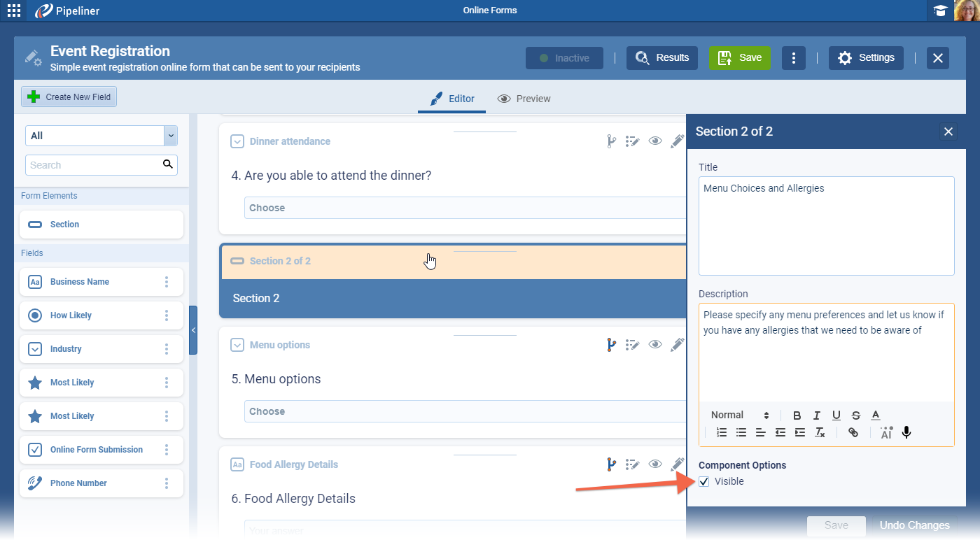Open the AI text assistant icon
Viewport: 980px width, 540px height.
click(x=886, y=433)
